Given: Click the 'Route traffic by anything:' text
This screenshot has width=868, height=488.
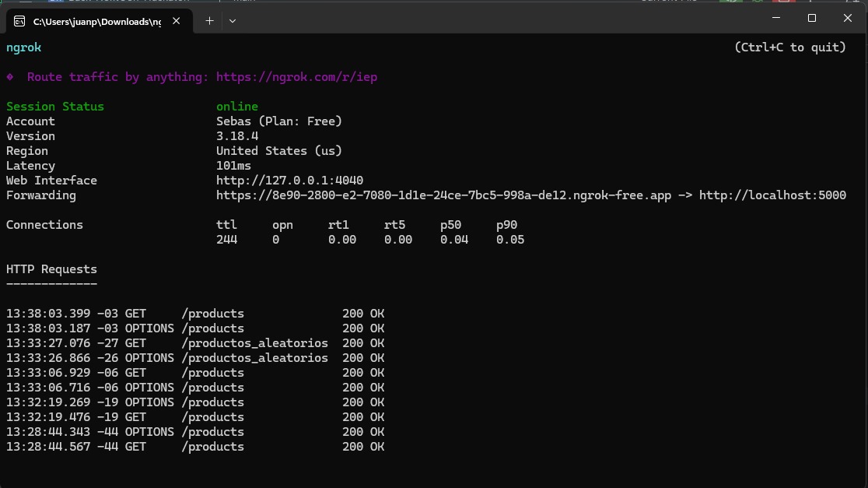Looking at the screenshot, I should point(118,77).
